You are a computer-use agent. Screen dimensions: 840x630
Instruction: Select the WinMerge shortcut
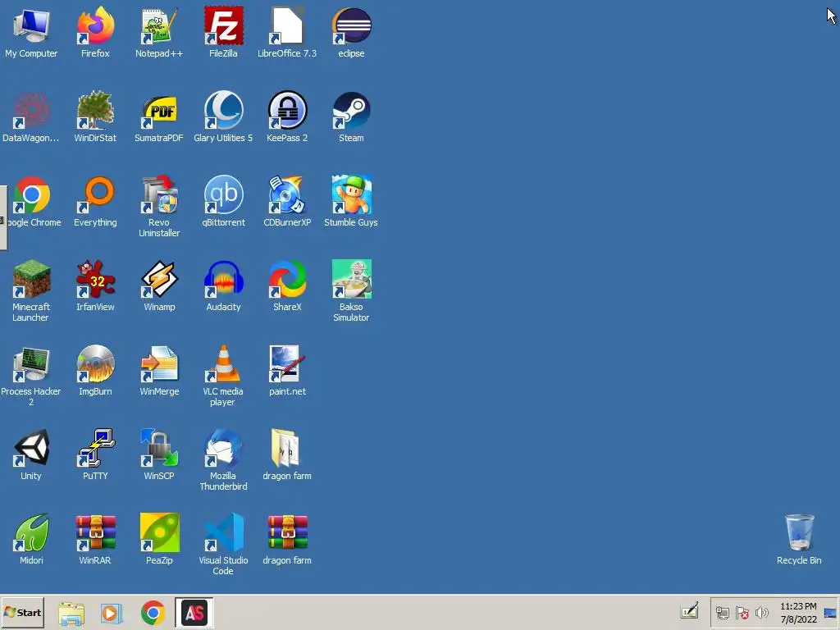(159, 363)
